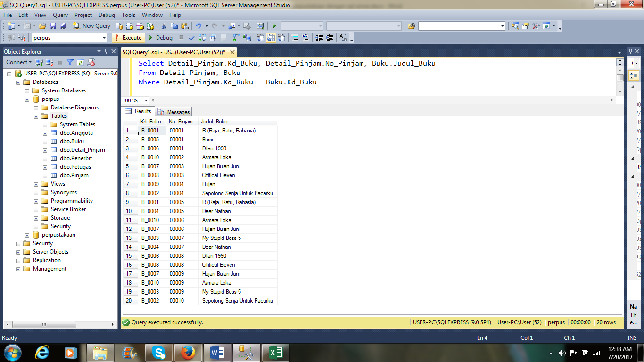
Task: Click the New Query toolbar icon
Action: 76,26
